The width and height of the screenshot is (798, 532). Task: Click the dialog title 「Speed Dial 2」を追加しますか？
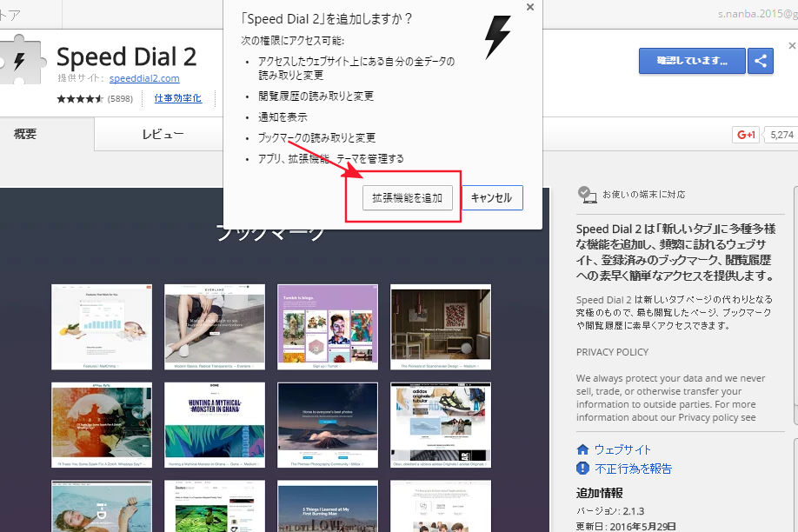pos(327,19)
